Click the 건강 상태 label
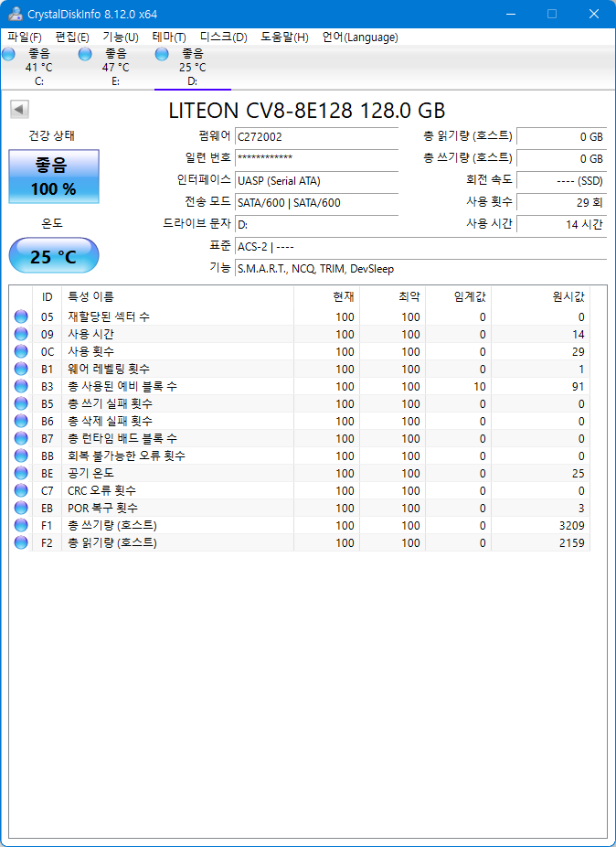 tap(51, 135)
